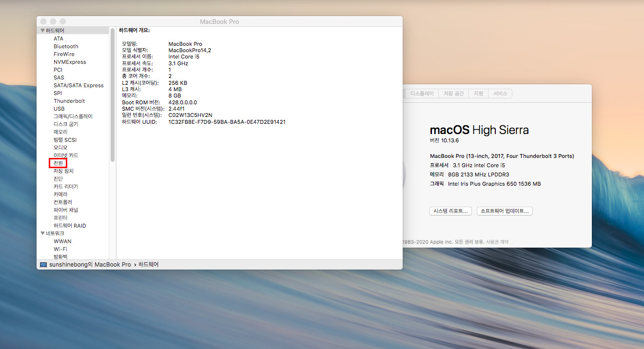This screenshot has height=349, width=644.
Task: Switch to 디스플레이 tab in About This Mac
Action: (x=422, y=94)
